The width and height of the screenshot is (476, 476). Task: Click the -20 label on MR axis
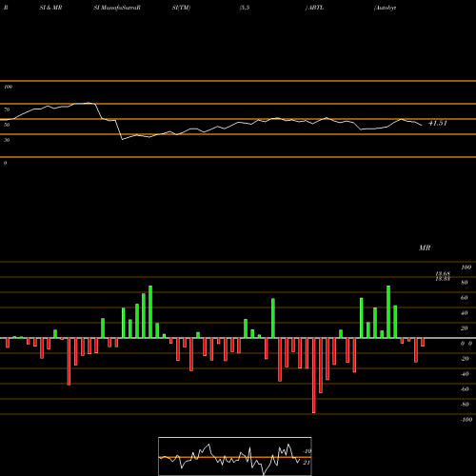point(465,359)
